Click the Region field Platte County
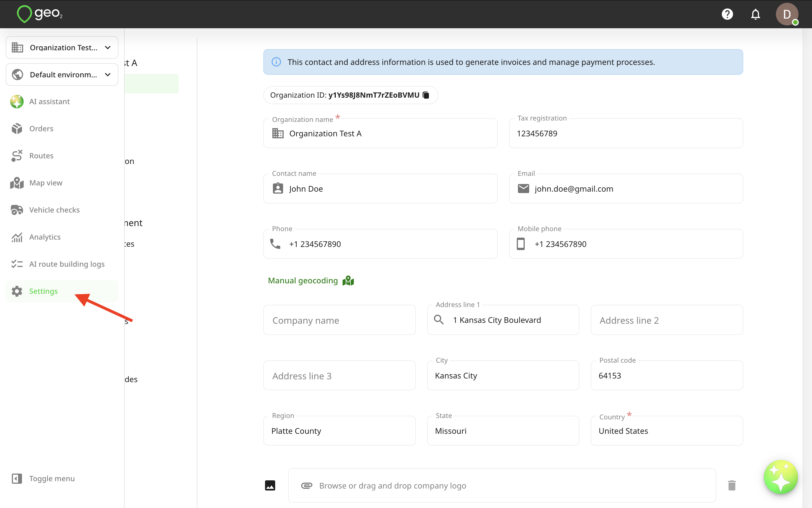The image size is (812, 508). coord(339,431)
